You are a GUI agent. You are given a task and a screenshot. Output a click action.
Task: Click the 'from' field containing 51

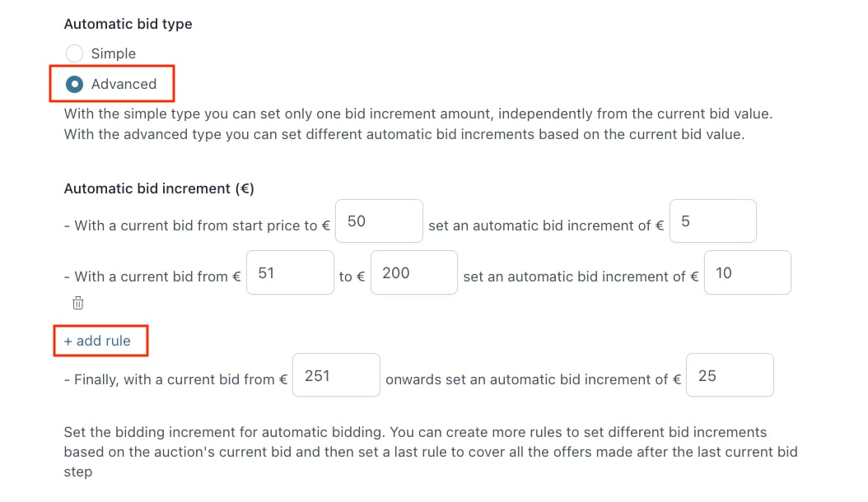[x=290, y=272]
